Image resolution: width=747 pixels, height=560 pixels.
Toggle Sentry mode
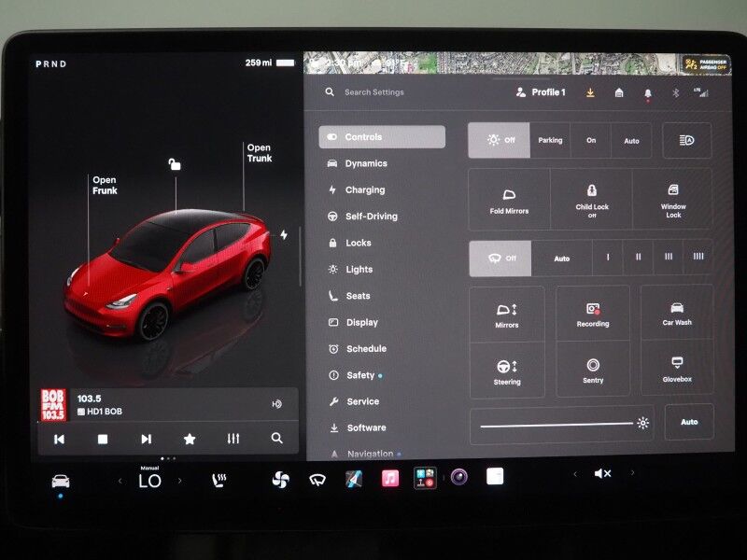(593, 370)
